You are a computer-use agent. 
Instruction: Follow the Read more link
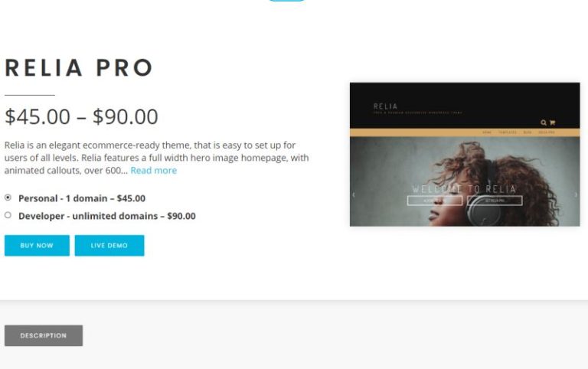153,170
